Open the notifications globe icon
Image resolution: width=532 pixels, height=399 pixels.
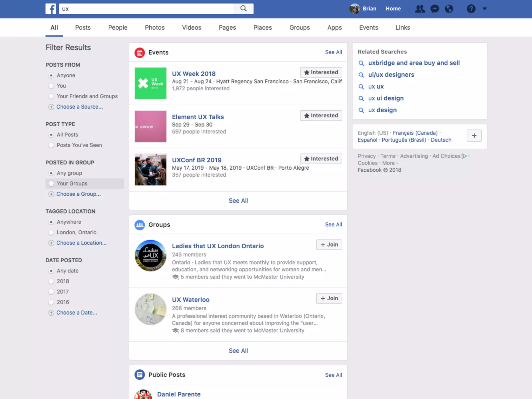pyautogui.click(x=449, y=9)
